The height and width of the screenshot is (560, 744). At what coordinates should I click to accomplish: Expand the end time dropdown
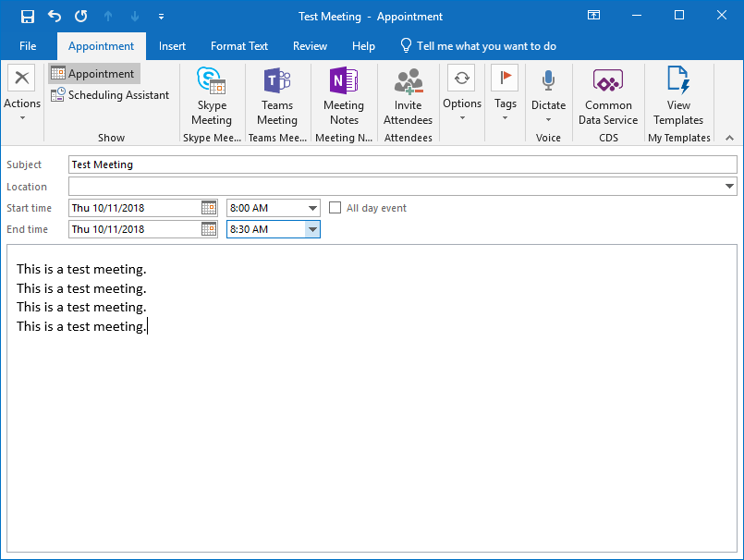click(x=312, y=229)
